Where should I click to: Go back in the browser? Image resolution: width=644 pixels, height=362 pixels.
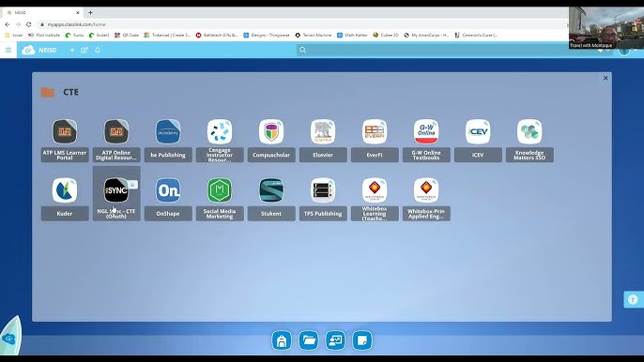pos(7,24)
